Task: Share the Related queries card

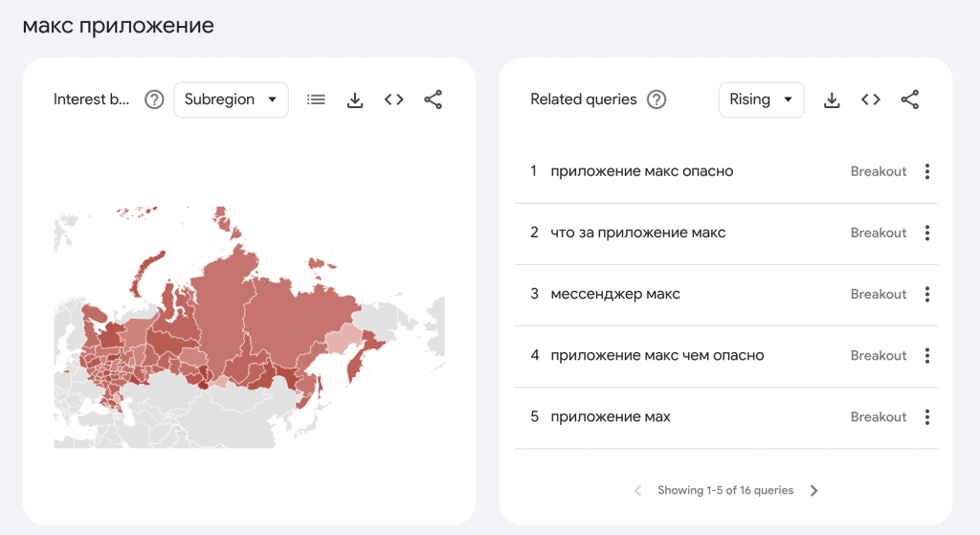Action: coord(909,100)
